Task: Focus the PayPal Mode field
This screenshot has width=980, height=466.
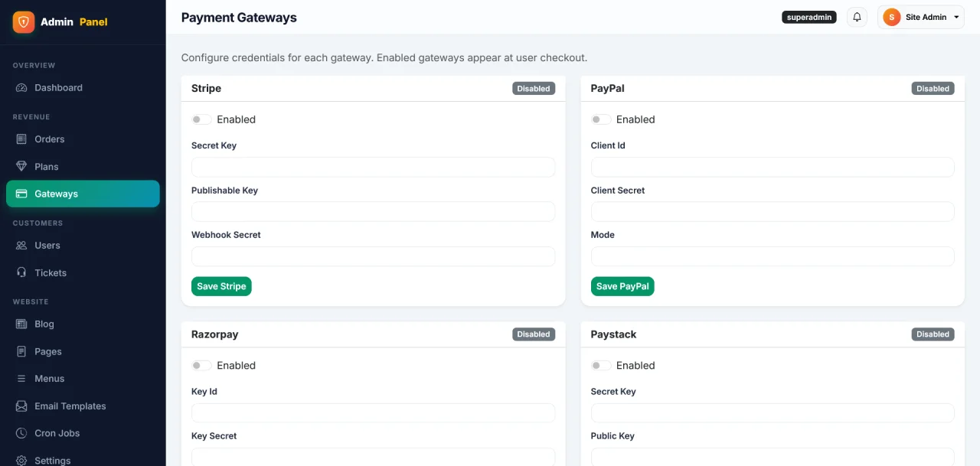Action: [773, 256]
